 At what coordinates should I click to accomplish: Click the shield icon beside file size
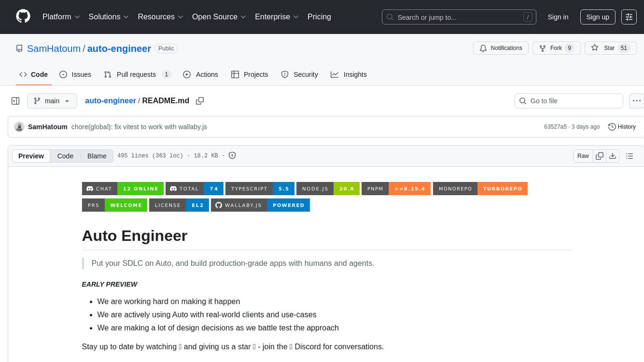232,155
